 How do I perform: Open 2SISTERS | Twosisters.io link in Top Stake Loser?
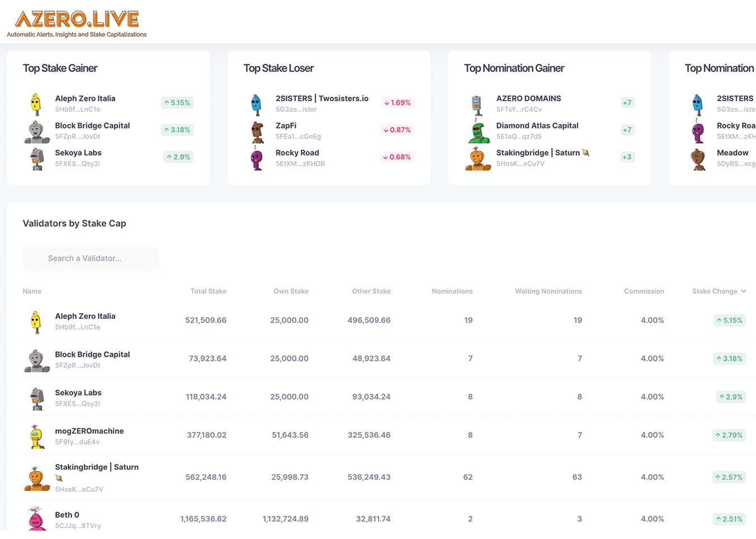(322, 98)
